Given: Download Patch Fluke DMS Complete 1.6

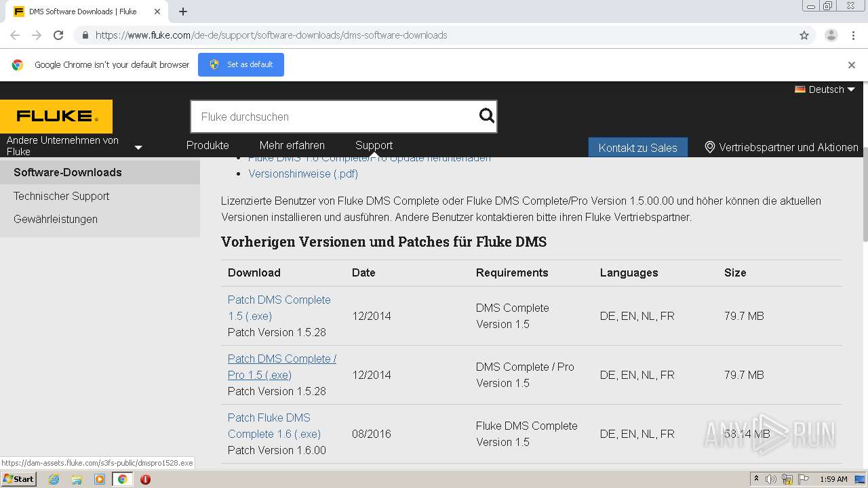Looking at the screenshot, I should coord(274,426).
